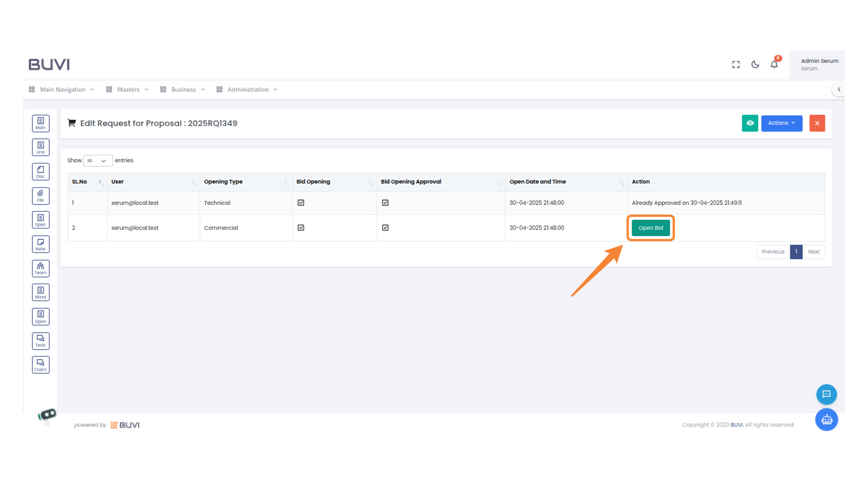Expand the Actions dropdown button
Viewport: 868px width, 488px height.
781,123
